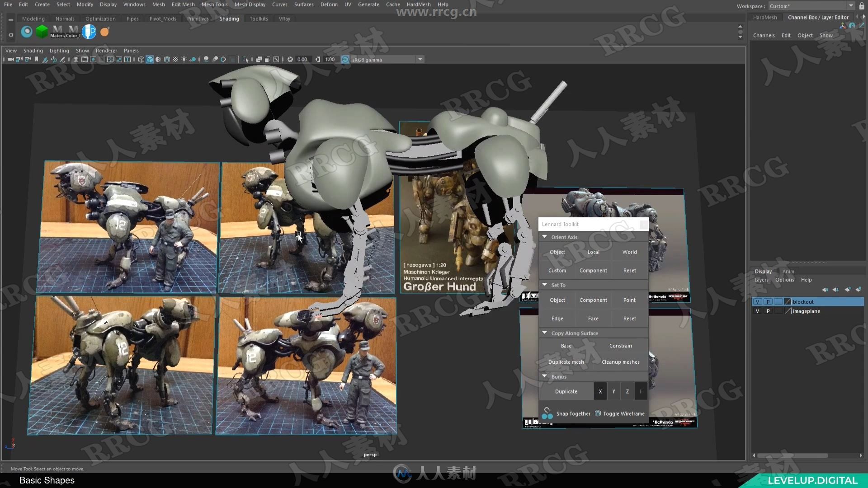Open the viewport Renderer menu
This screenshot has height=488, width=868.
tap(106, 51)
